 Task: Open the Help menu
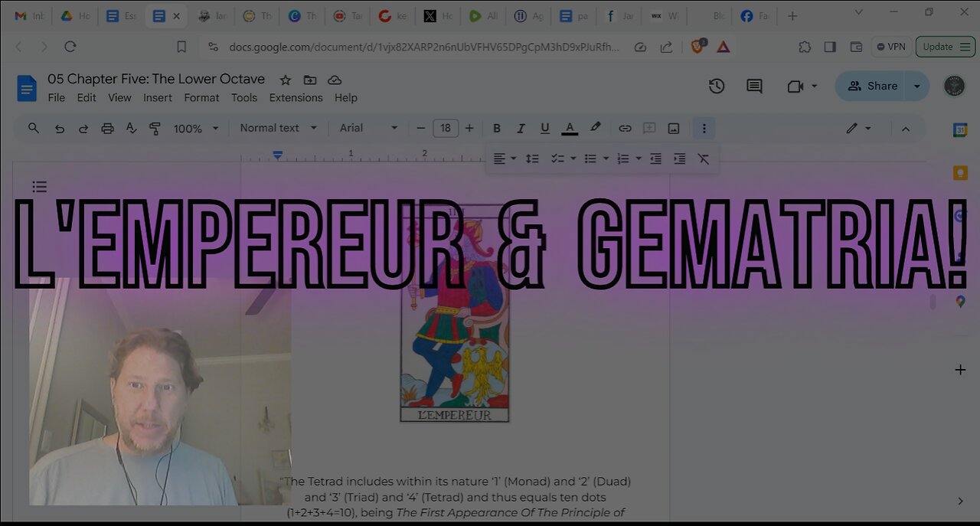(x=346, y=98)
